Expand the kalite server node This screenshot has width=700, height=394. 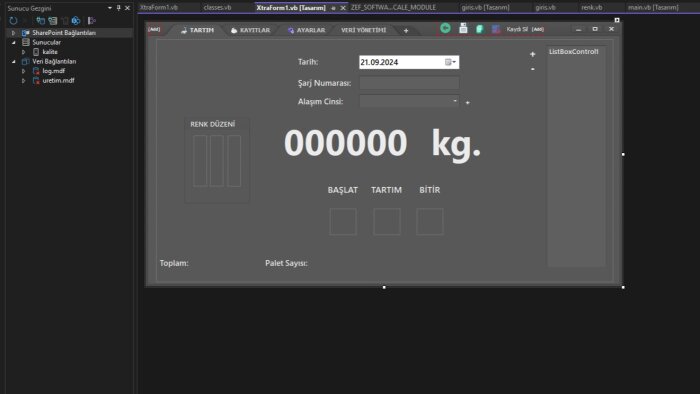click(24, 52)
